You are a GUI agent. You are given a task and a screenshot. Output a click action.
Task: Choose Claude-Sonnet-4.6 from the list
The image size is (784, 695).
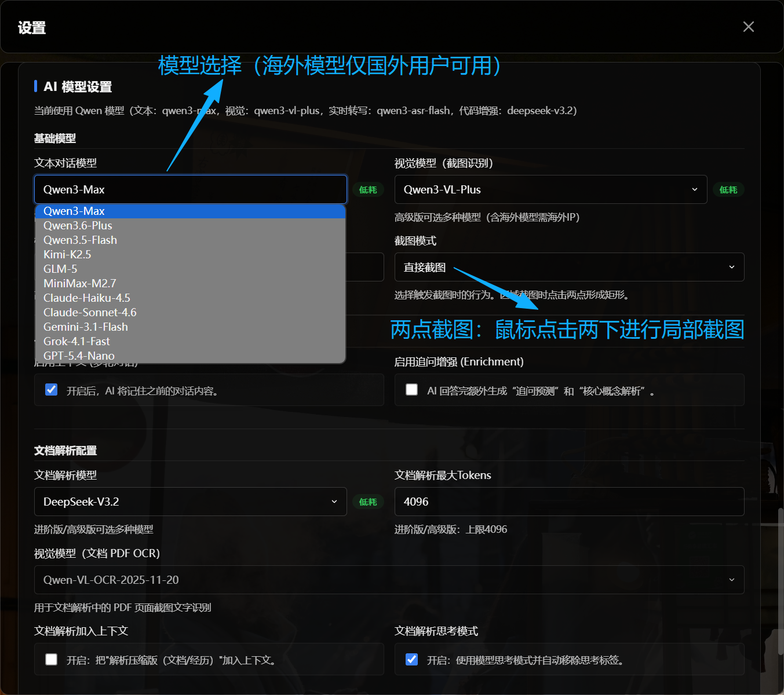(x=191, y=313)
